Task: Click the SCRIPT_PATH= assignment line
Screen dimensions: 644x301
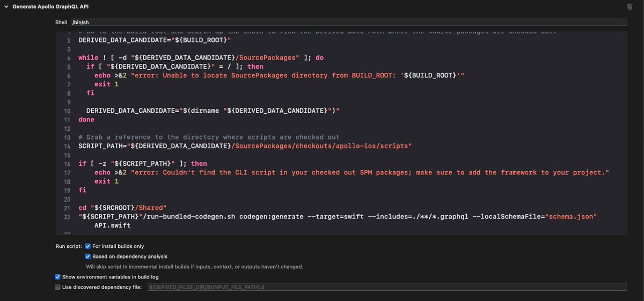Action: (245, 146)
